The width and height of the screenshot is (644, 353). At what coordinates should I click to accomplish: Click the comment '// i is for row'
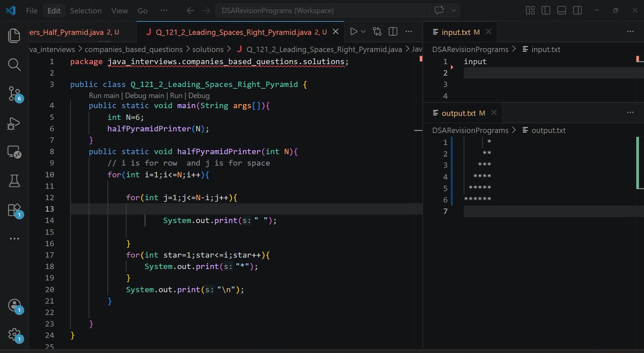[142, 163]
